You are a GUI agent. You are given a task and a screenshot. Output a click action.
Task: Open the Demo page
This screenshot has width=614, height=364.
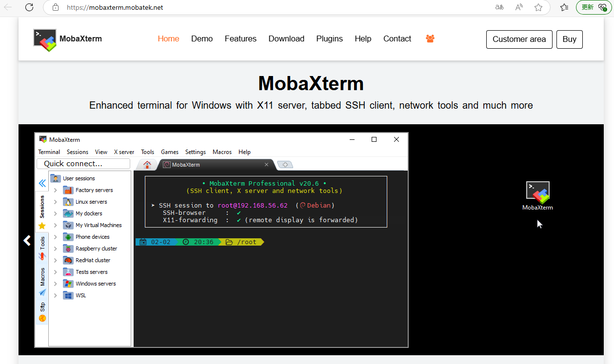[x=202, y=39]
